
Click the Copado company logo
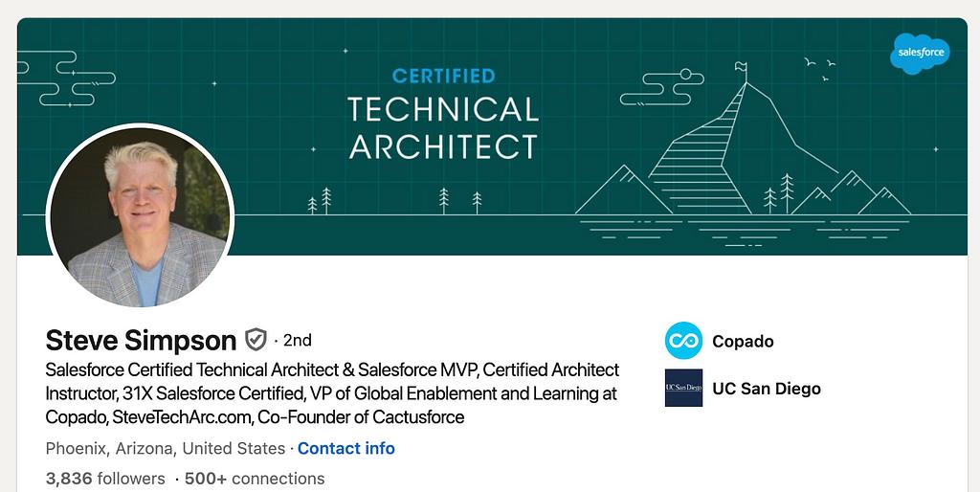tap(683, 342)
